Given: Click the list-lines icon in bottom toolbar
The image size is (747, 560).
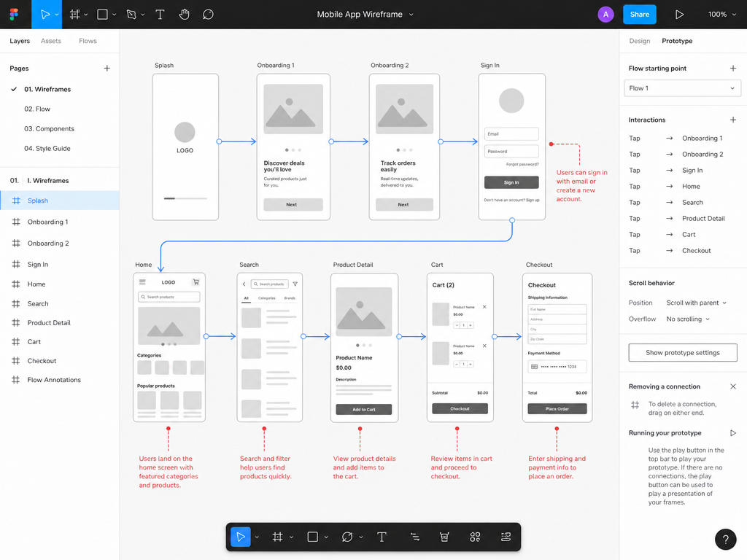Looking at the screenshot, I should (x=415, y=537).
